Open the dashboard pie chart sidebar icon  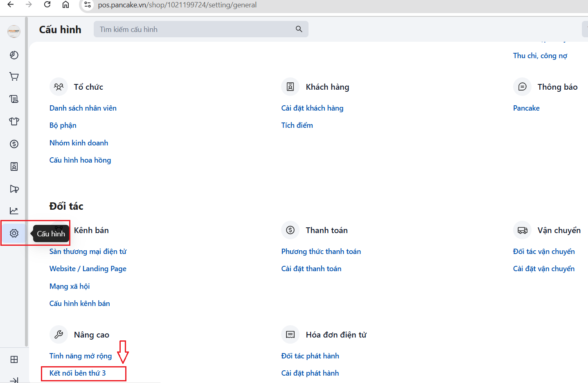[14, 55]
